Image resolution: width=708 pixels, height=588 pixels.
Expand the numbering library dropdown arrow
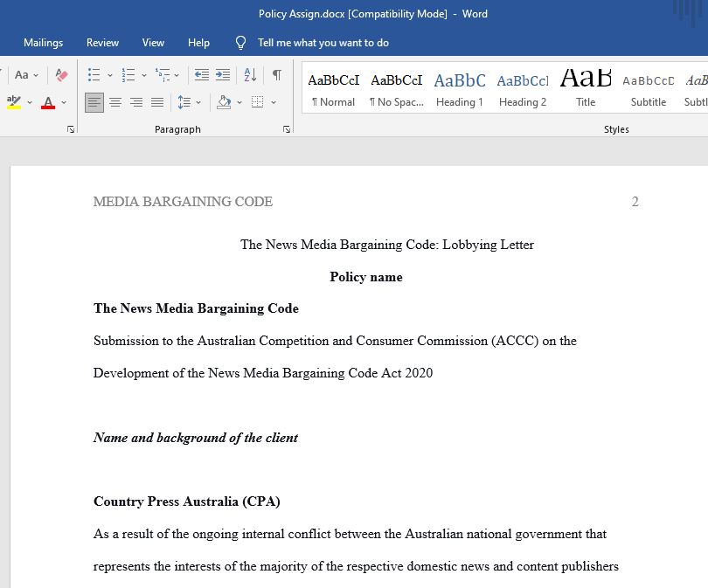click(144, 75)
